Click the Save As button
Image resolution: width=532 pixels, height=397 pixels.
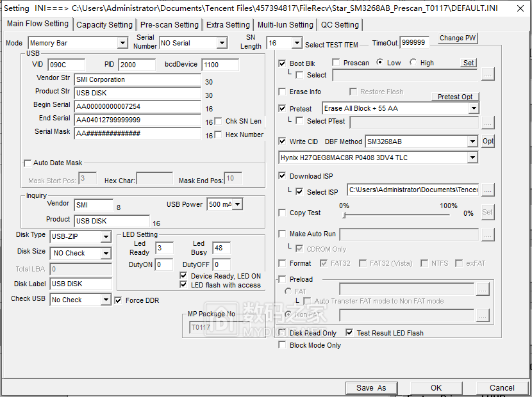(x=372, y=387)
